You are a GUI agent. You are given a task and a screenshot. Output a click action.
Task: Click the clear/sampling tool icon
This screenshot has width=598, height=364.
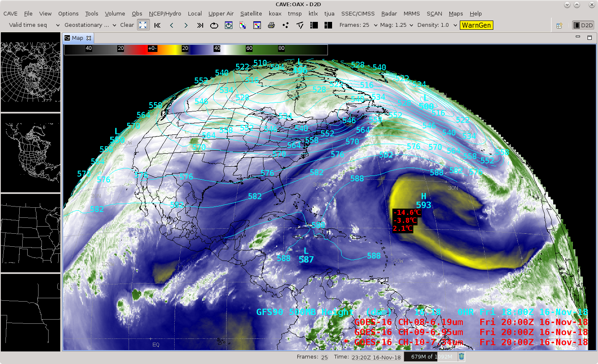pyautogui.click(x=300, y=25)
